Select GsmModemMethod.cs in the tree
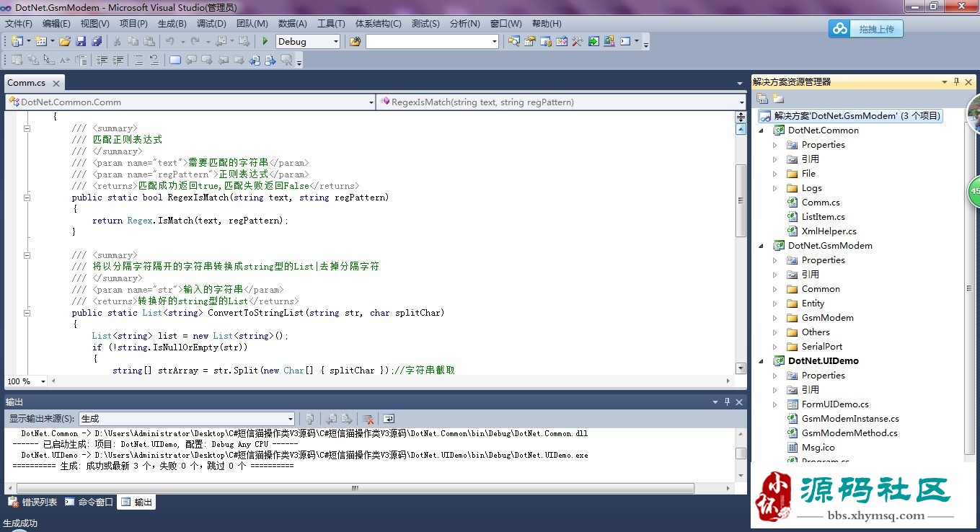Screen dimensions: 980x532 pyautogui.click(x=849, y=433)
